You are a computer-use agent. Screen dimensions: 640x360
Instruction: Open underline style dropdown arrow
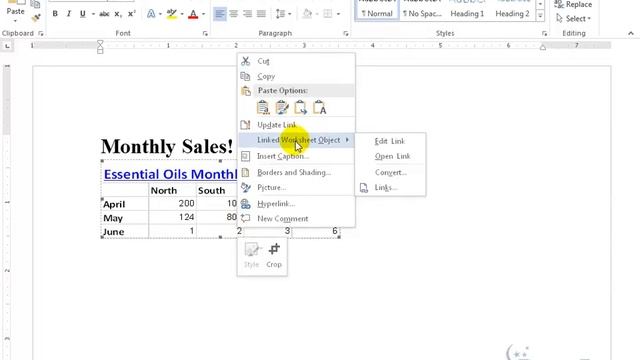93,14
